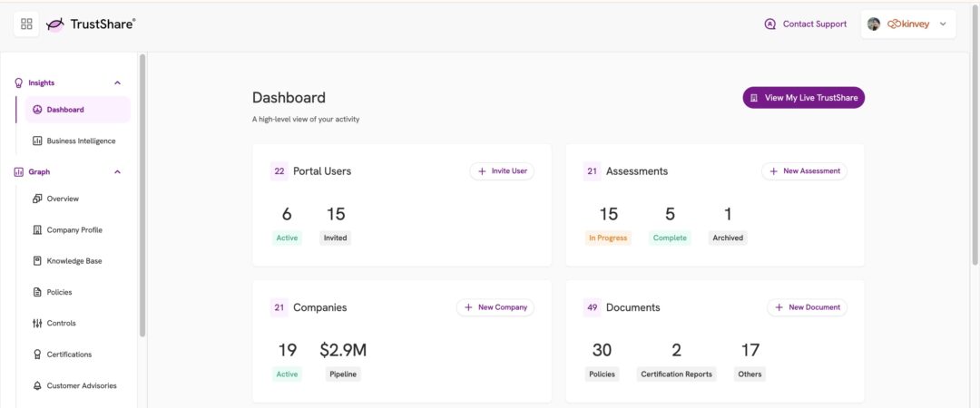
Task: Collapse the Insights section chevron
Action: tap(117, 83)
